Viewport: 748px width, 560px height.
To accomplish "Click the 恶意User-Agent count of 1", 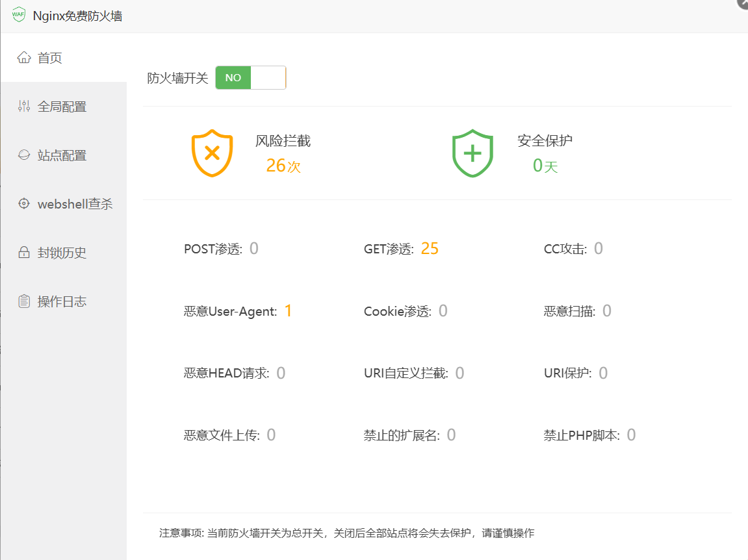I will [288, 311].
